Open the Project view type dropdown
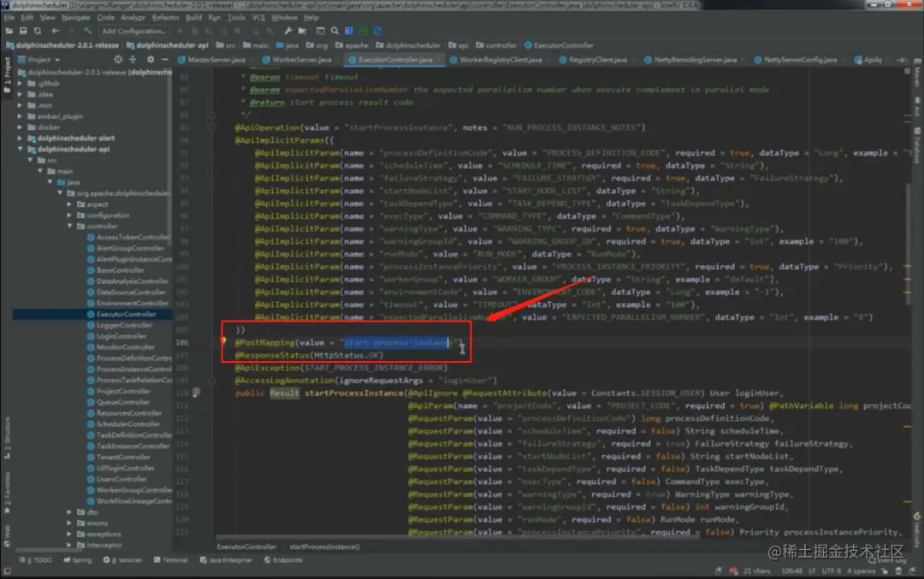 (x=40, y=60)
